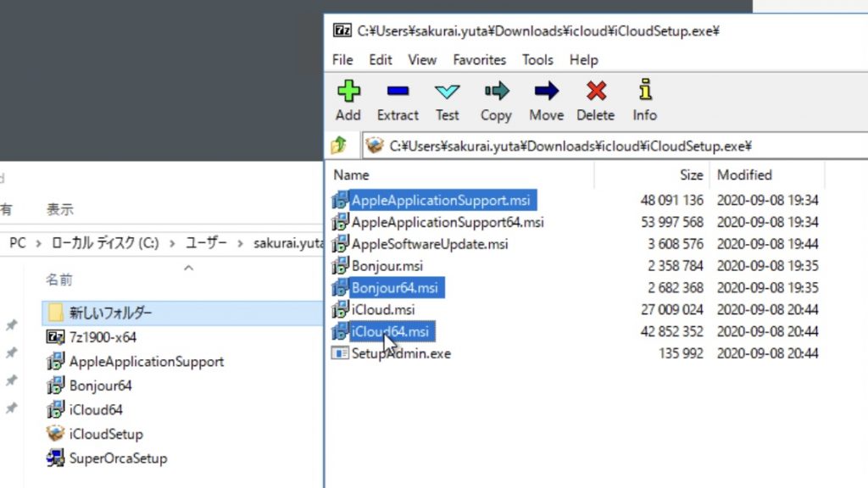
Task: Select the SuperOrcaSetup file name in Explorer
Action: coord(118,458)
